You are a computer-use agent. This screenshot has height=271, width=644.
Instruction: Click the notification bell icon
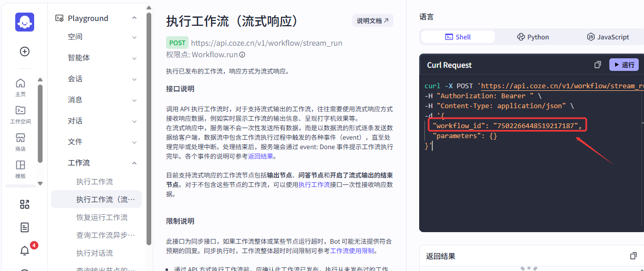pos(24,251)
